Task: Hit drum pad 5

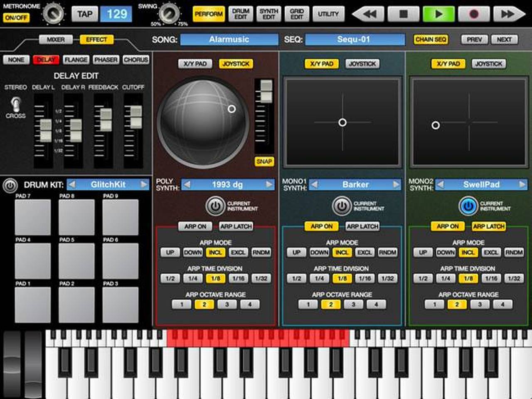Action: pos(76,261)
